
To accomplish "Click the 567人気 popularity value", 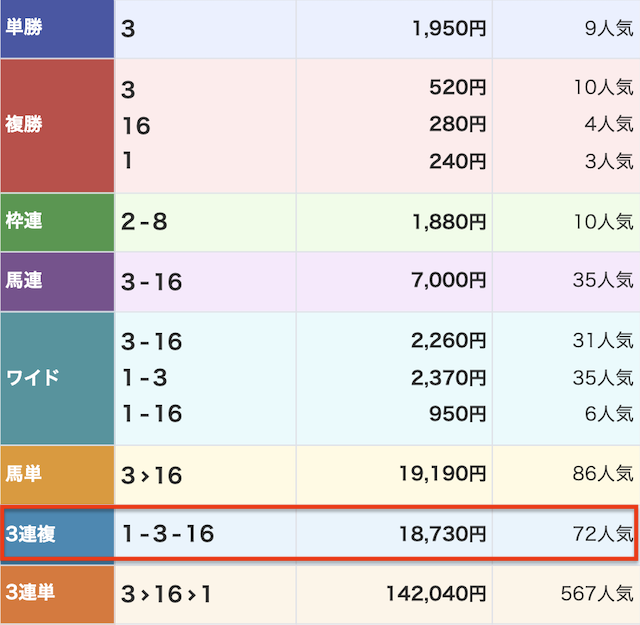I will click(x=597, y=594).
